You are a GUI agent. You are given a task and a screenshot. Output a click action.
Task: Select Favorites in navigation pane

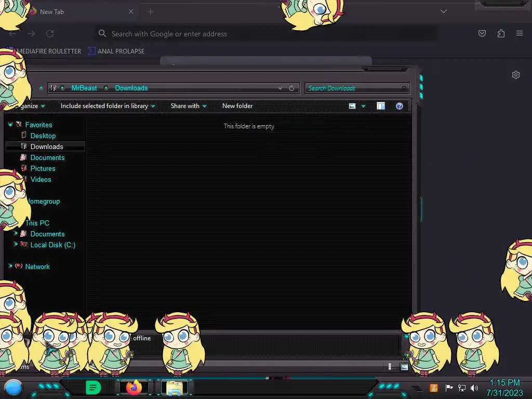click(x=38, y=125)
